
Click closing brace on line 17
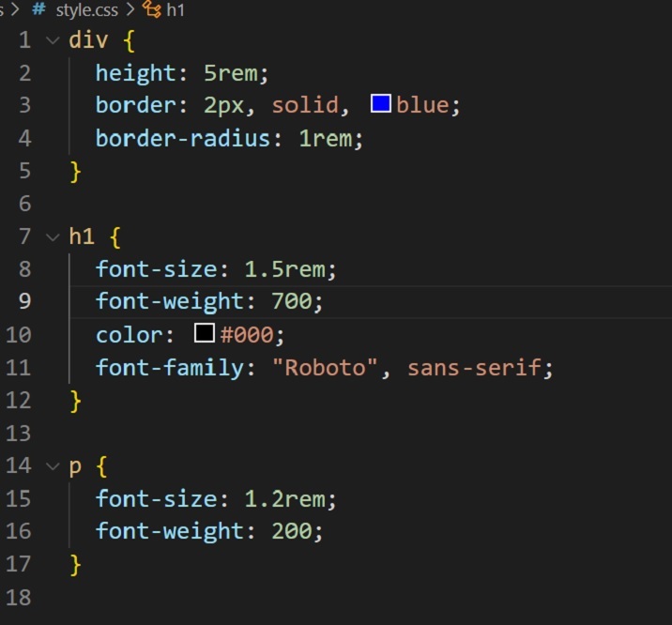(x=75, y=565)
